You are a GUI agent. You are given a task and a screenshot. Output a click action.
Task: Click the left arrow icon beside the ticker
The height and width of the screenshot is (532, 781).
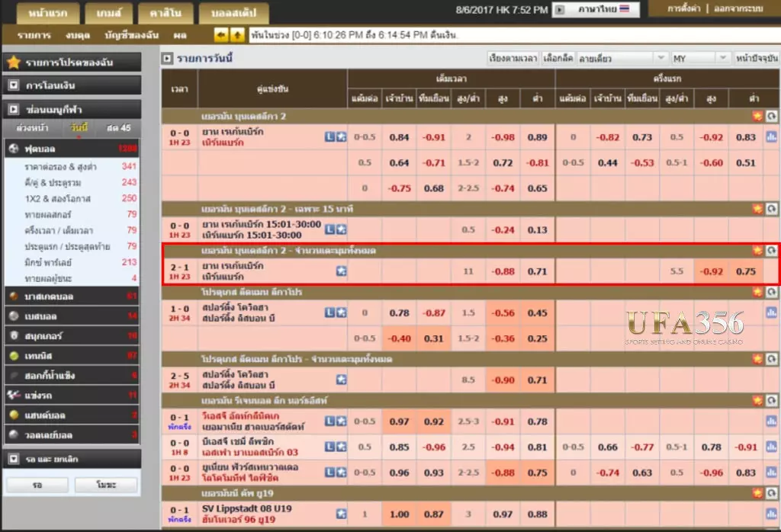tap(221, 35)
